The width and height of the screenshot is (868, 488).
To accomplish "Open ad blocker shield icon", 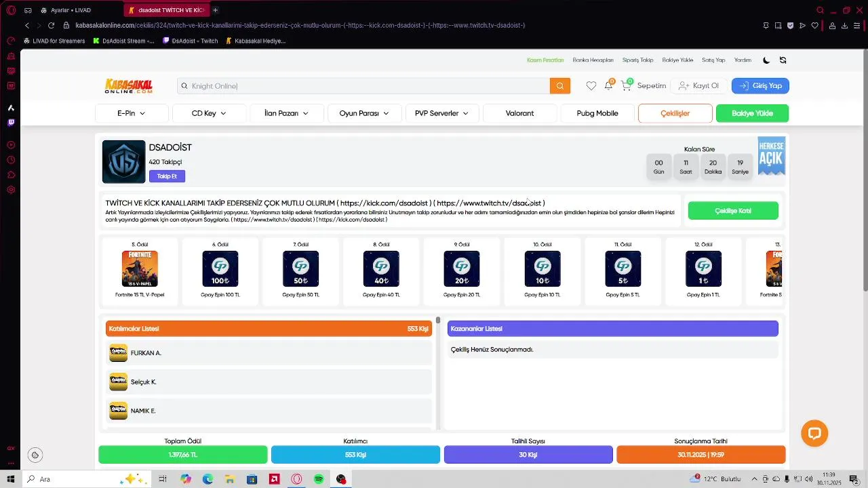I will pos(790,26).
